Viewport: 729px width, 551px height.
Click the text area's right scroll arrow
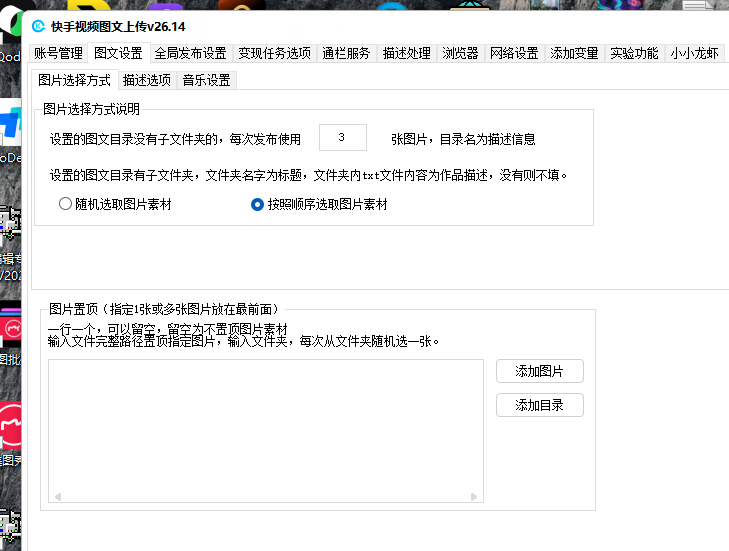click(474, 497)
